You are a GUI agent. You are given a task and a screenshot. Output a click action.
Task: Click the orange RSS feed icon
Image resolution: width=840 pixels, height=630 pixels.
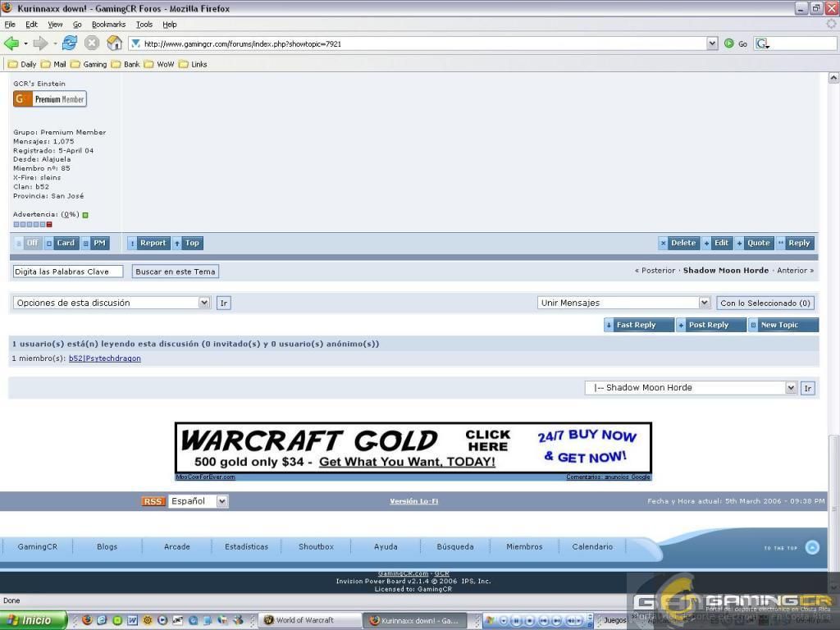coord(153,501)
